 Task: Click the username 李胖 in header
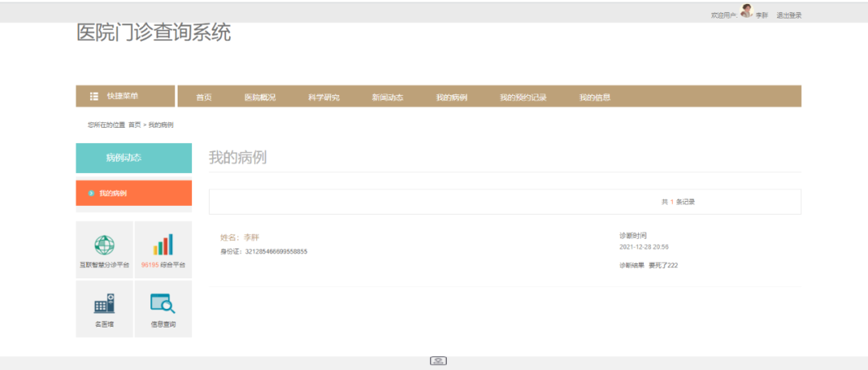pos(762,15)
